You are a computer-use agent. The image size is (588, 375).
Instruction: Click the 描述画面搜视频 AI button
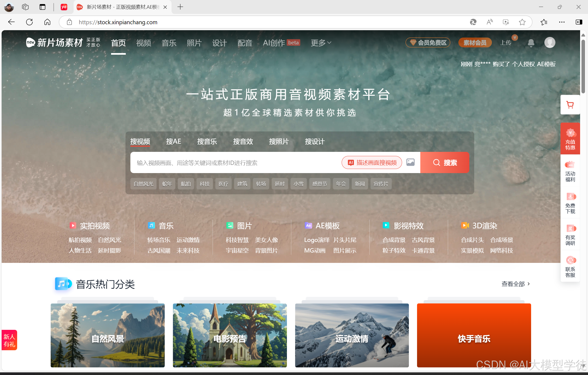[x=372, y=162]
